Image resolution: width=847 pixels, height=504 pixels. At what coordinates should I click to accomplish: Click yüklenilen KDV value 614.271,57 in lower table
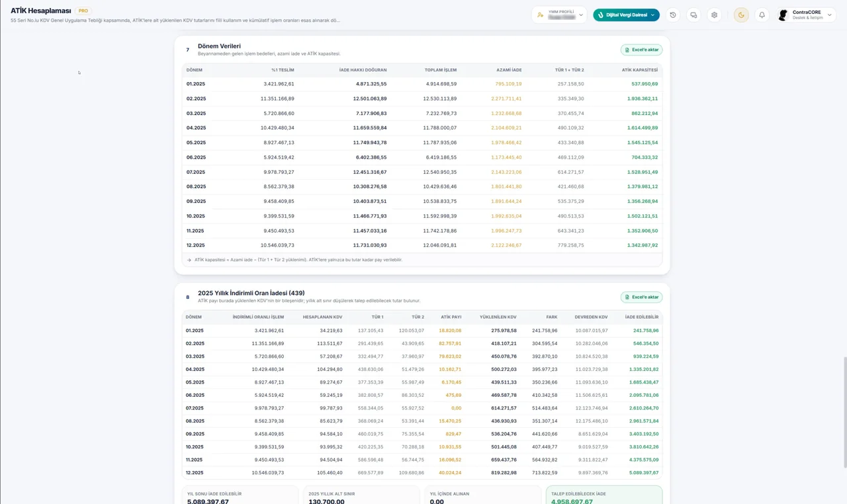click(x=504, y=408)
